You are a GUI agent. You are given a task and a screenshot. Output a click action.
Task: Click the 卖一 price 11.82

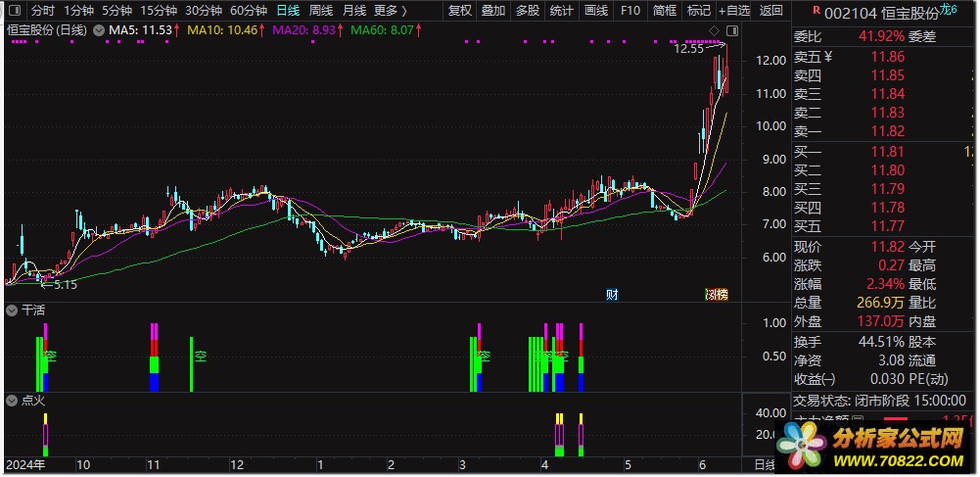click(x=888, y=131)
